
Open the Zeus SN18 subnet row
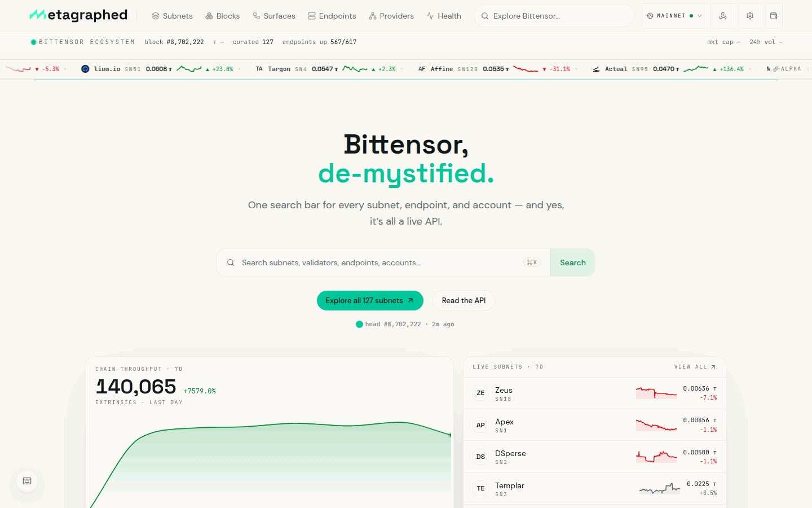coord(594,393)
